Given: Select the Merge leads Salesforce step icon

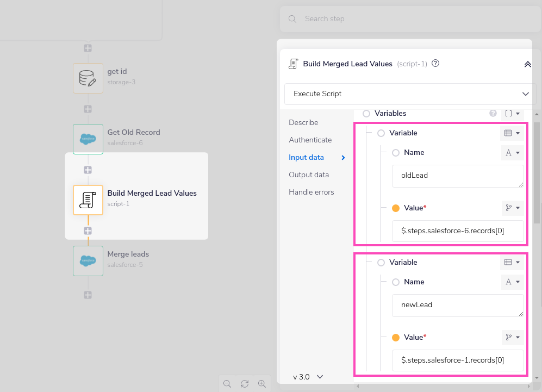Looking at the screenshot, I should [88, 261].
